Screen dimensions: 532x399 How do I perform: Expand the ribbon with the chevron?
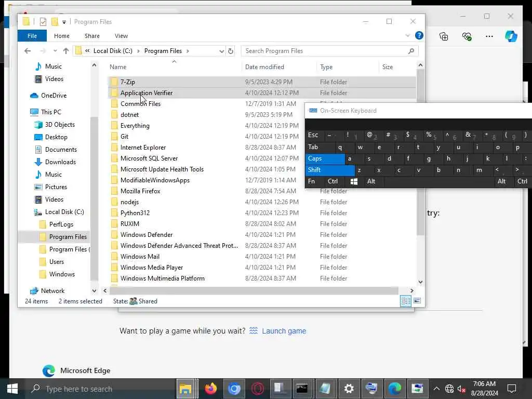tap(407, 36)
